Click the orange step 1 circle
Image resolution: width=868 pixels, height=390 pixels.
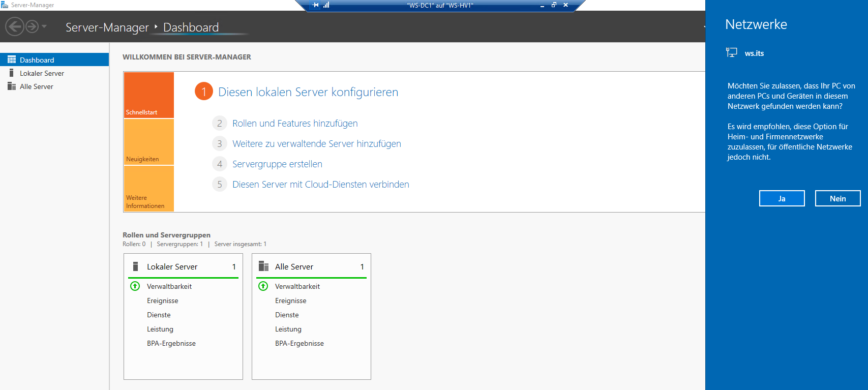click(204, 92)
